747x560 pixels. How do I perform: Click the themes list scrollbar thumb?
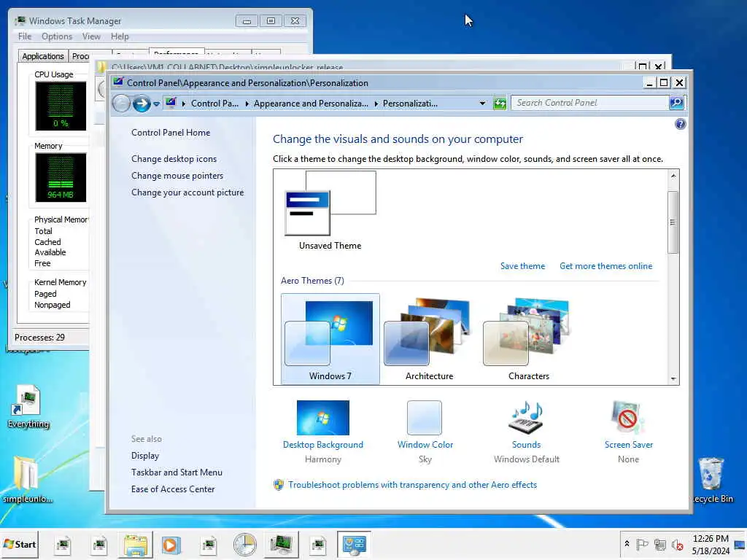[673, 222]
